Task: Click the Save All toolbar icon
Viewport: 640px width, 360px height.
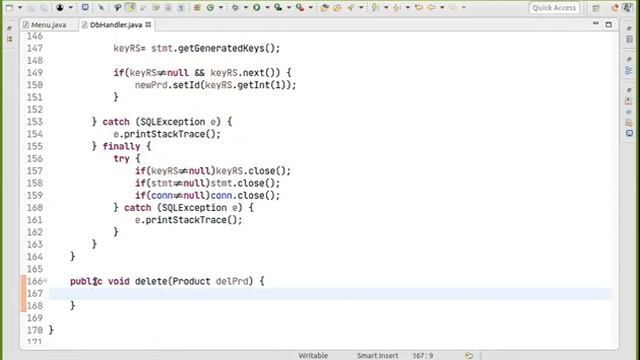Action: [x=44, y=7]
